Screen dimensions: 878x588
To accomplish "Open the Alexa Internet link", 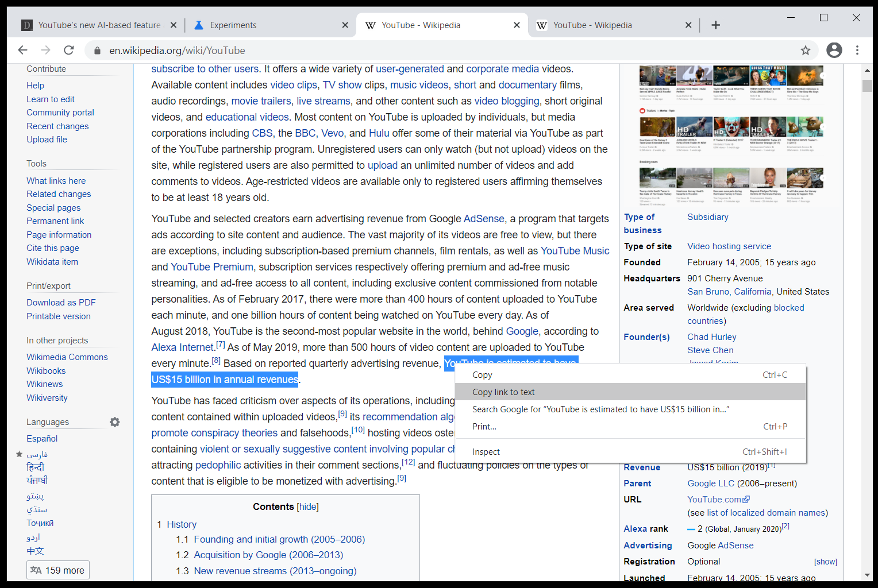I will (x=182, y=347).
